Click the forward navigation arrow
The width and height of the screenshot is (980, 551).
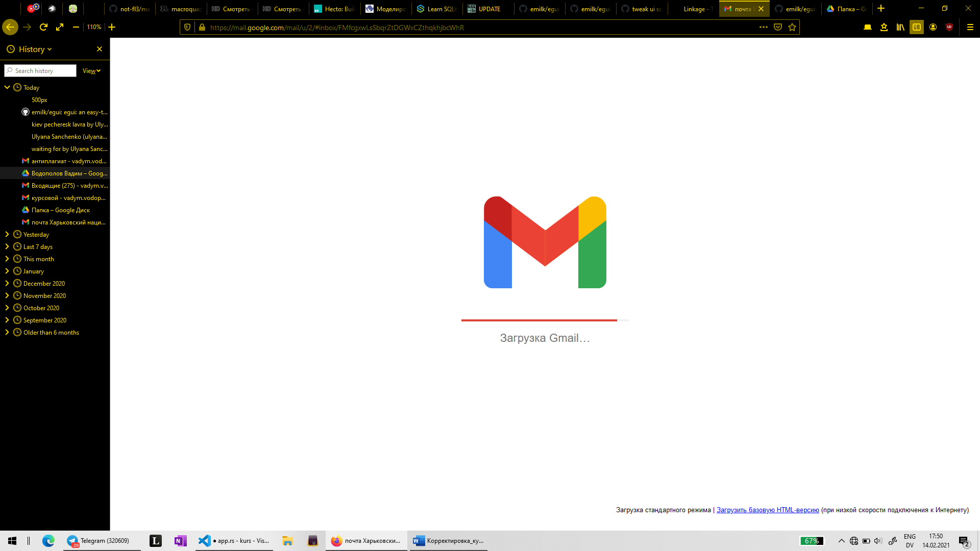pos(27,27)
